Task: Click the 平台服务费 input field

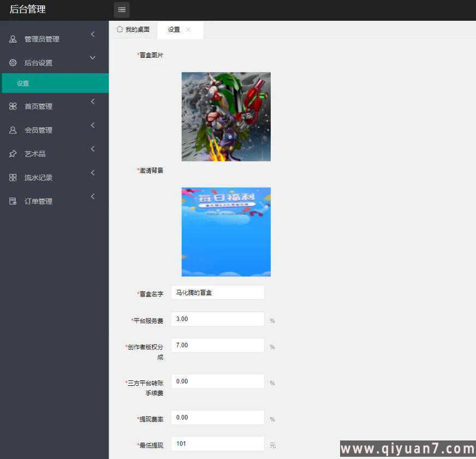Action: click(x=217, y=319)
